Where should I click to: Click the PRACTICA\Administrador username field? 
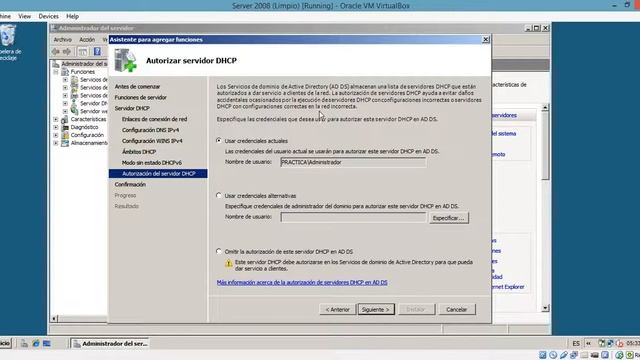(x=353, y=162)
